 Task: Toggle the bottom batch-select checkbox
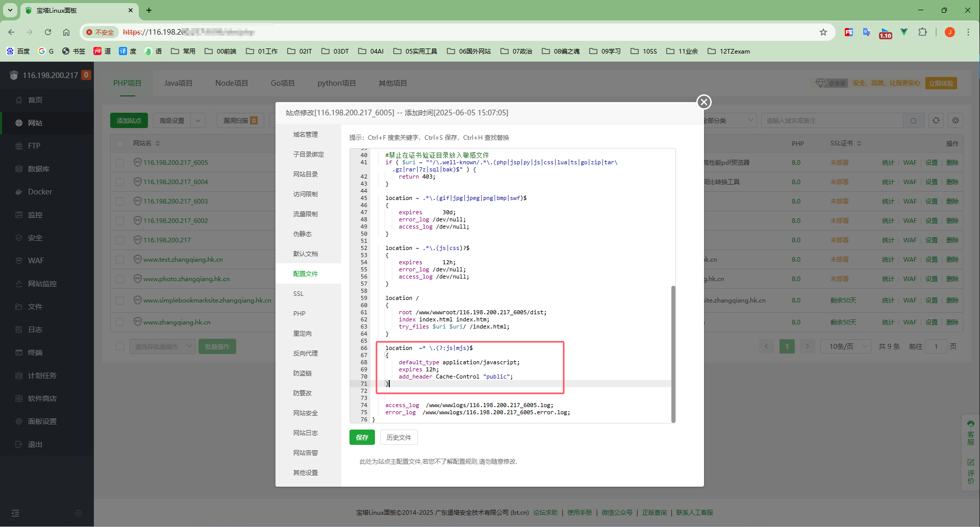point(120,346)
